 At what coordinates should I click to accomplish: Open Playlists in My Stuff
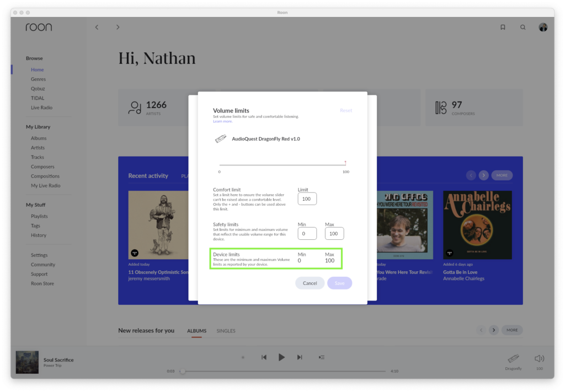(39, 216)
